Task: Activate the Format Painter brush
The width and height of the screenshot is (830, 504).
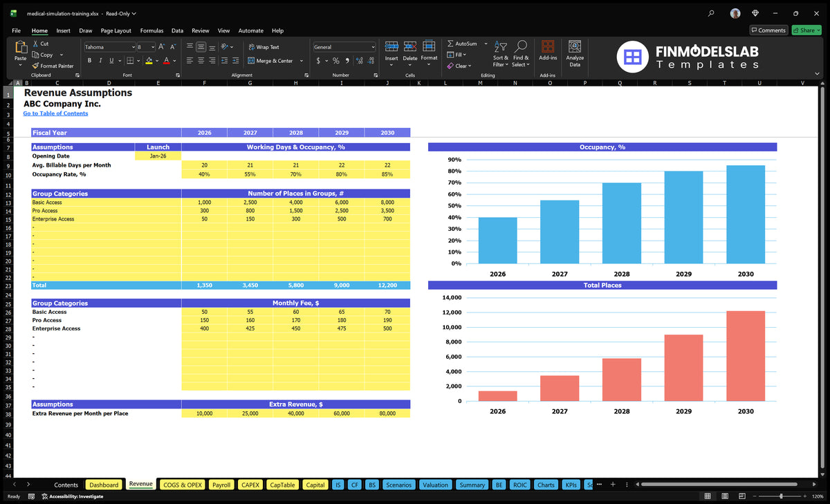Action: point(35,66)
